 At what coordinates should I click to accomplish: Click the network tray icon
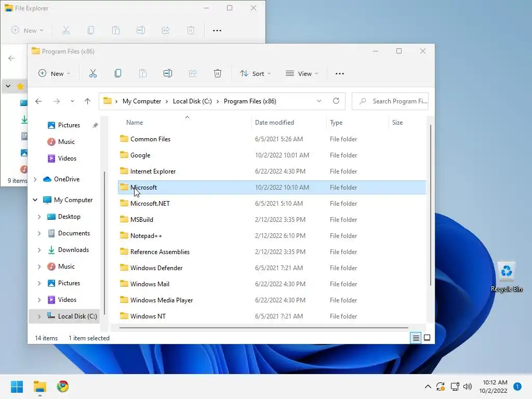[455, 387]
